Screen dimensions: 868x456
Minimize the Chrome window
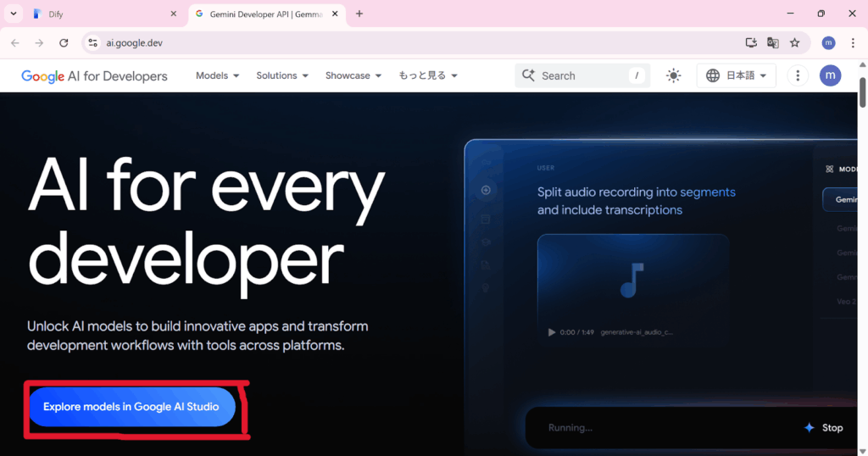[x=791, y=14]
